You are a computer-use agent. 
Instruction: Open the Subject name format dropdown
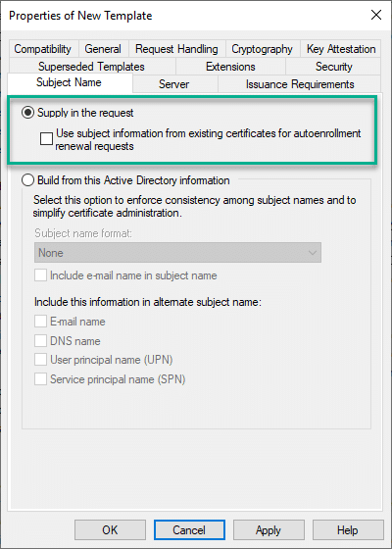[x=177, y=253]
